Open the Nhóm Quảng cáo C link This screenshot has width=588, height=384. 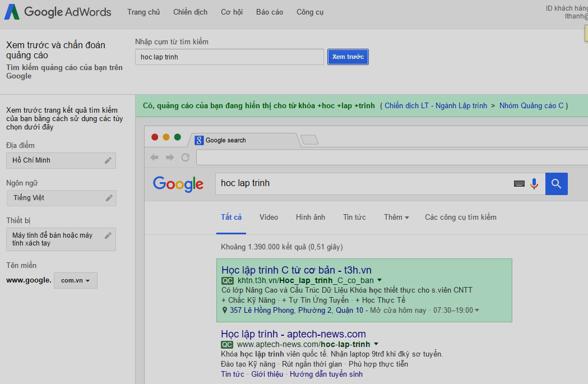(531, 106)
